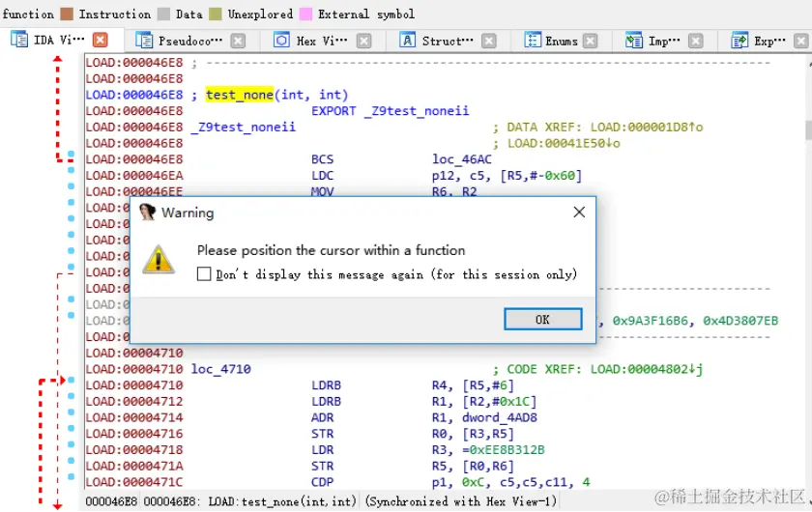Close the Warning dialog with X
This screenshot has width=812, height=512.
(579, 213)
